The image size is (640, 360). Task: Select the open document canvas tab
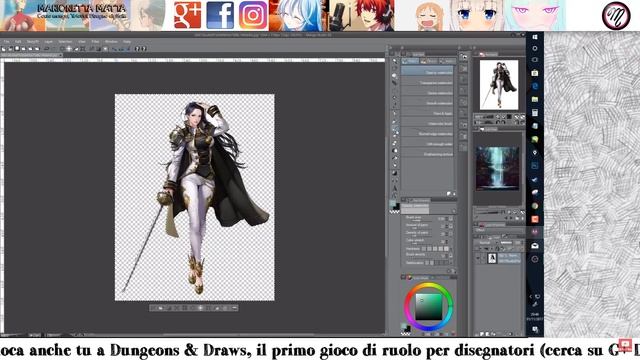[31, 55]
